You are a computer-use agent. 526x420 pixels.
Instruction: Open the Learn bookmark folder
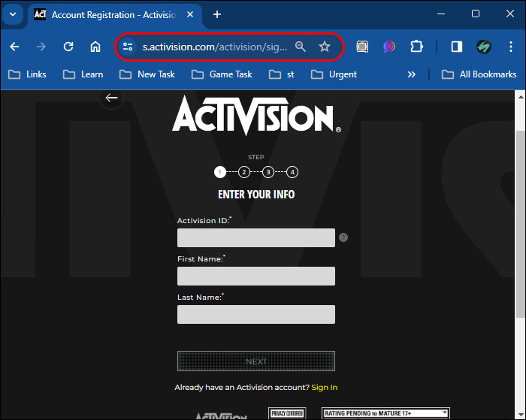(x=83, y=74)
